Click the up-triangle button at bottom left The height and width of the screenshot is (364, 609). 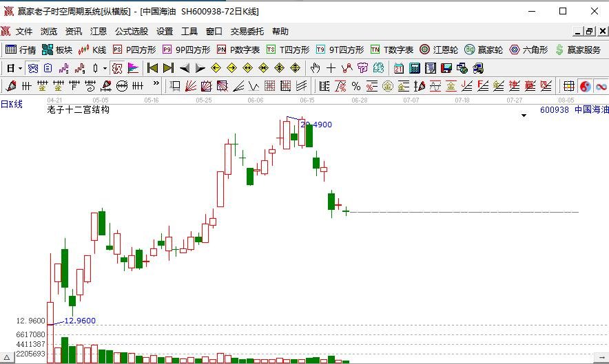(x=7, y=357)
